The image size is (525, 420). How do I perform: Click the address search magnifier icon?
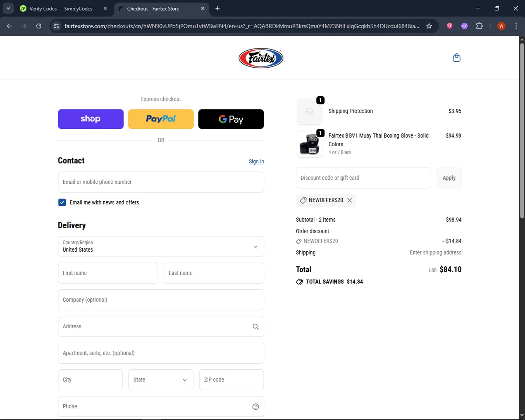point(255,327)
